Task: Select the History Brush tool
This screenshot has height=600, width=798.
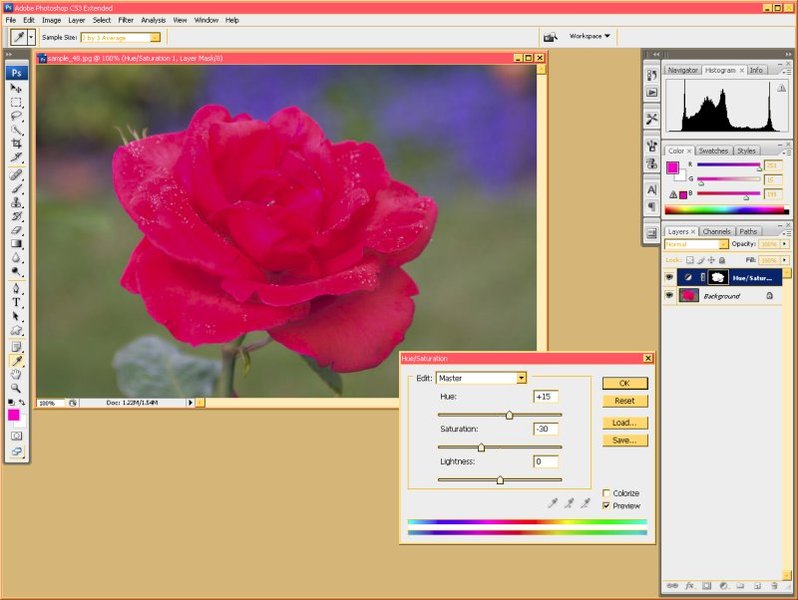Action: click(16, 216)
